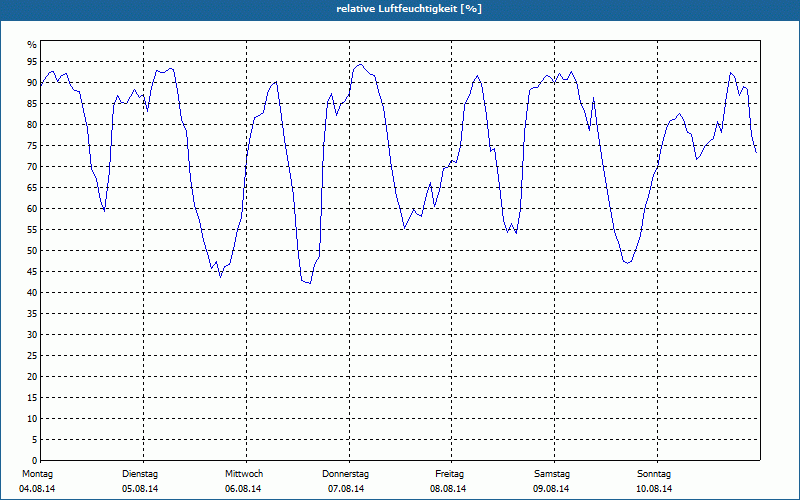
Task: Click the y-axis value 10
Action: click(x=32, y=418)
